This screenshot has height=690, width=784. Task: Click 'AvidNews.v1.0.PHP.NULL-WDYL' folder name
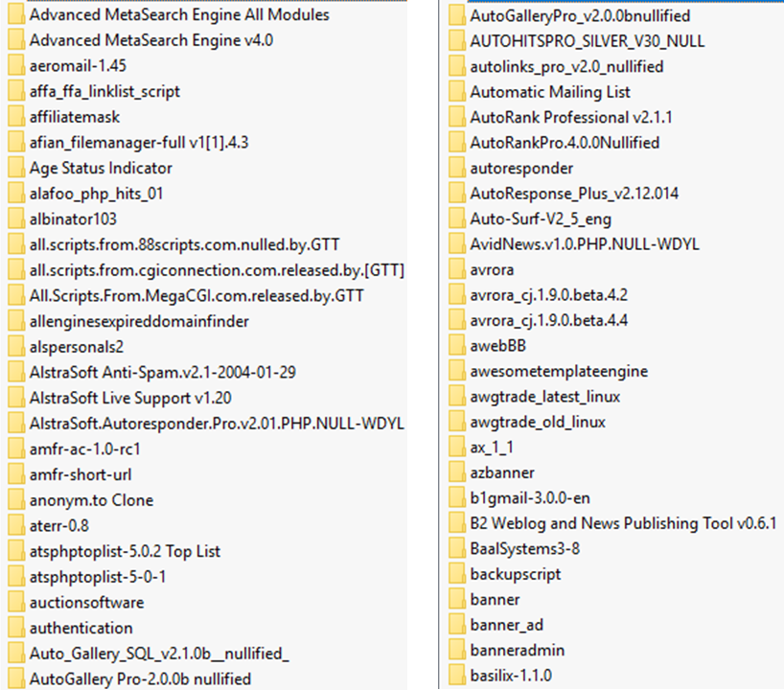coord(585,243)
